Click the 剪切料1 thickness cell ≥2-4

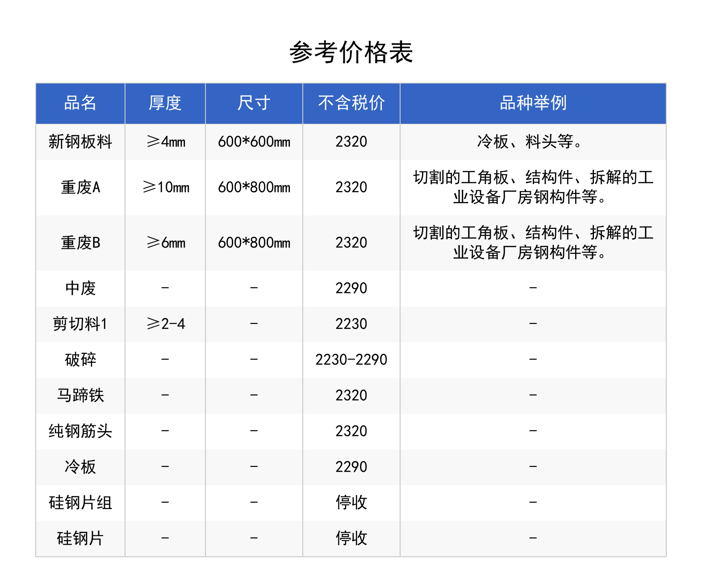(166, 324)
